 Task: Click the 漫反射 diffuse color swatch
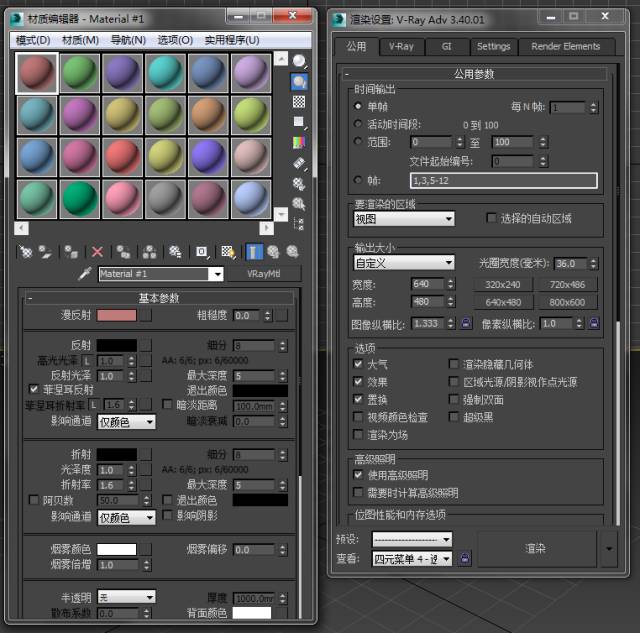pyautogui.click(x=116, y=315)
